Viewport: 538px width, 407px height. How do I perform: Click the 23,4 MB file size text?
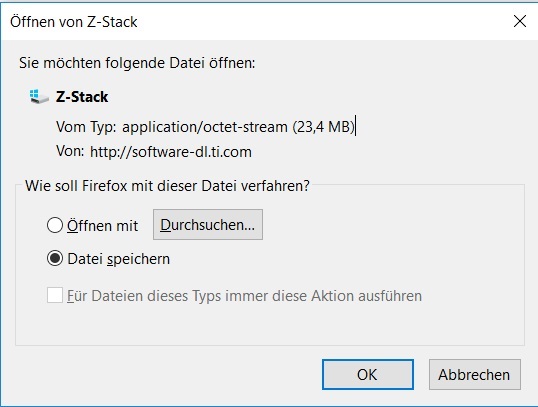click(323, 127)
